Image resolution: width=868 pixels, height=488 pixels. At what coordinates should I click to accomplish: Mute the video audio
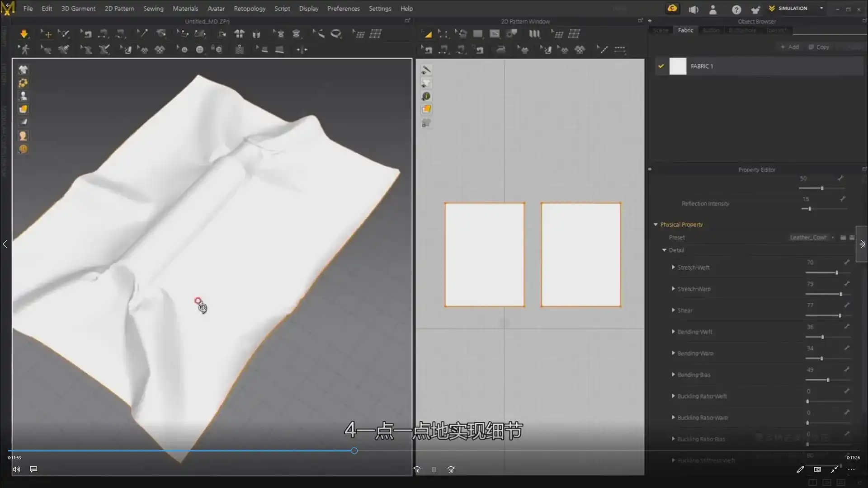(x=16, y=469)
